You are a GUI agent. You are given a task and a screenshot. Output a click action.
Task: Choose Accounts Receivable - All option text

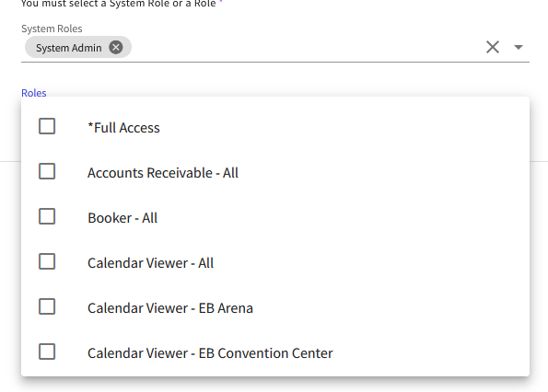coord(163,173)
